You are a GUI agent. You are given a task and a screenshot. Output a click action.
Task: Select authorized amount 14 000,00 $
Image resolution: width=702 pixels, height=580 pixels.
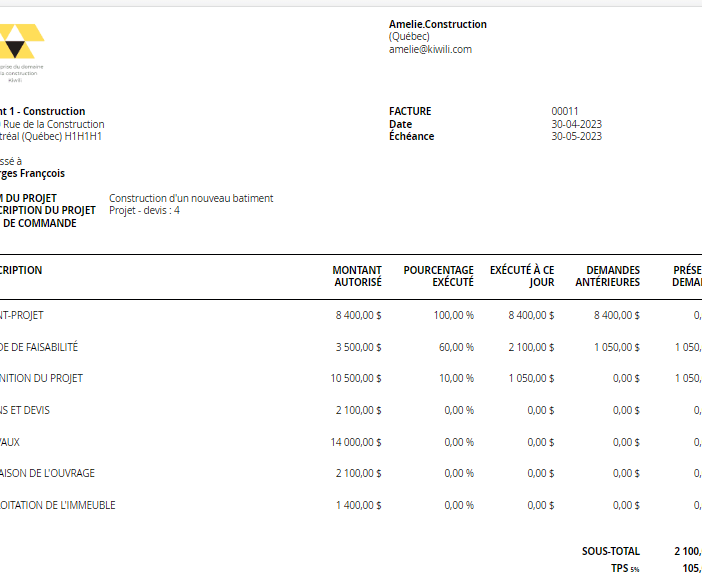(356, 443)
